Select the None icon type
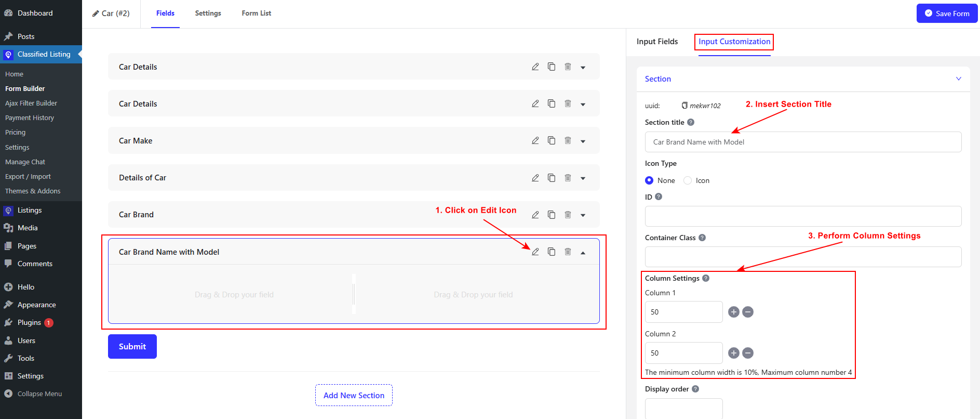This screenshot has width=980, height=419. pyautogui.click(x=649, y=180)
